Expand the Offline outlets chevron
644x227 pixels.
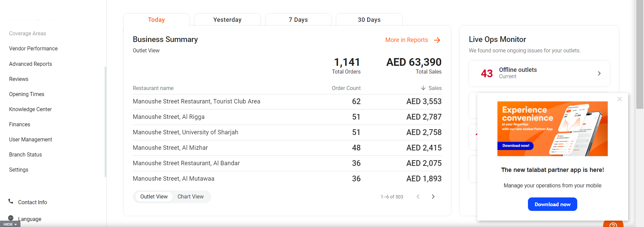click(x=599, y=74)
